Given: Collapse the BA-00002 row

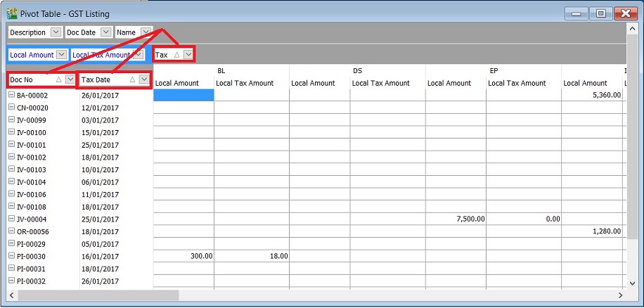Looking at the screenshot, I should 12,95.
